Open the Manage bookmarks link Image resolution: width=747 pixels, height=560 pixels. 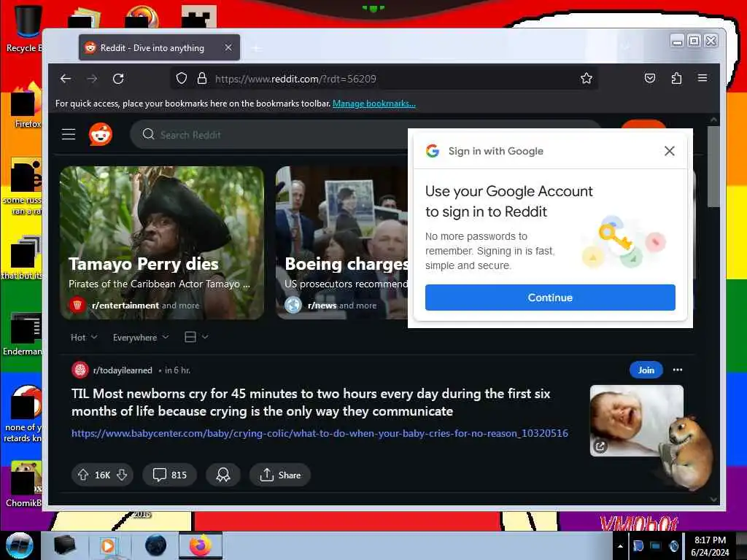pos(374,104)
